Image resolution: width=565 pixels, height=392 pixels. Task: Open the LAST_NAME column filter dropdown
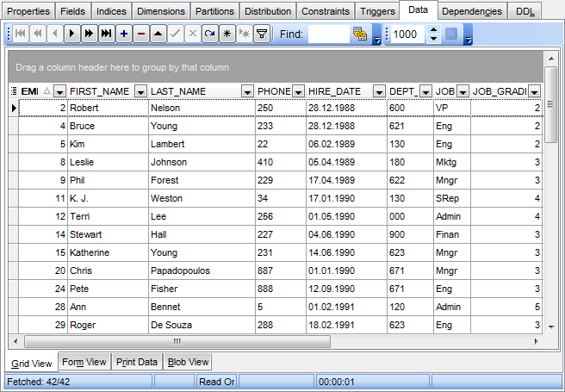[246, 91]
